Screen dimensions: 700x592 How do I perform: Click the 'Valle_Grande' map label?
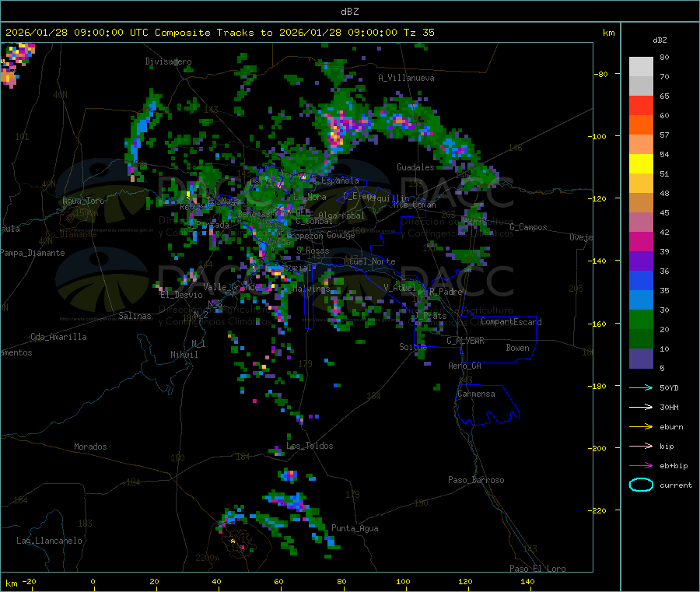pyautogui.click(x=232, y=286)
